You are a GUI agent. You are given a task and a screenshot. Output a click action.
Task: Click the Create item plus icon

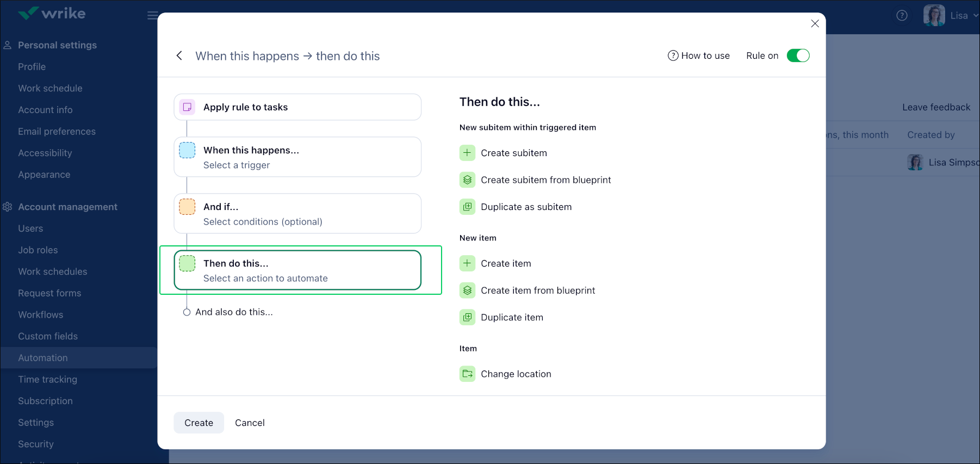click(467, 263)
